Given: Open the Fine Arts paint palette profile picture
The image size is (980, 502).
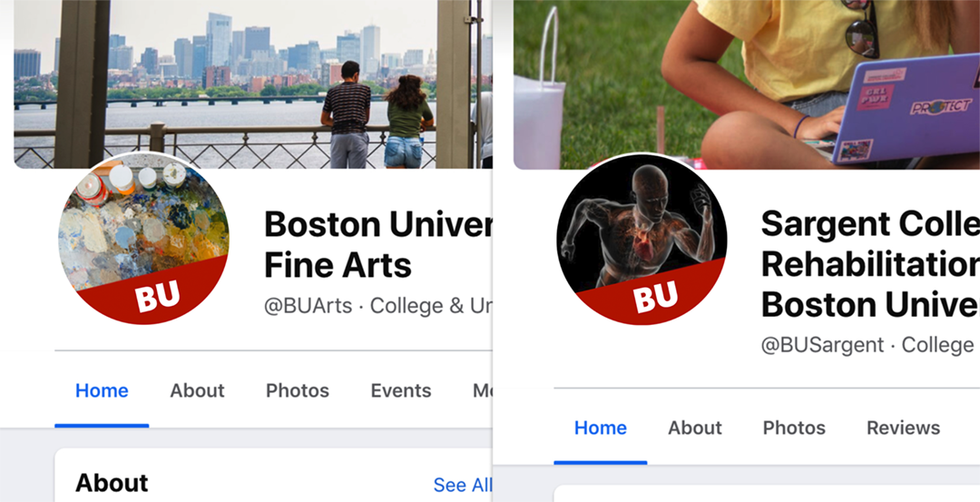Looking at the screenshot, I should coord(143,238).
